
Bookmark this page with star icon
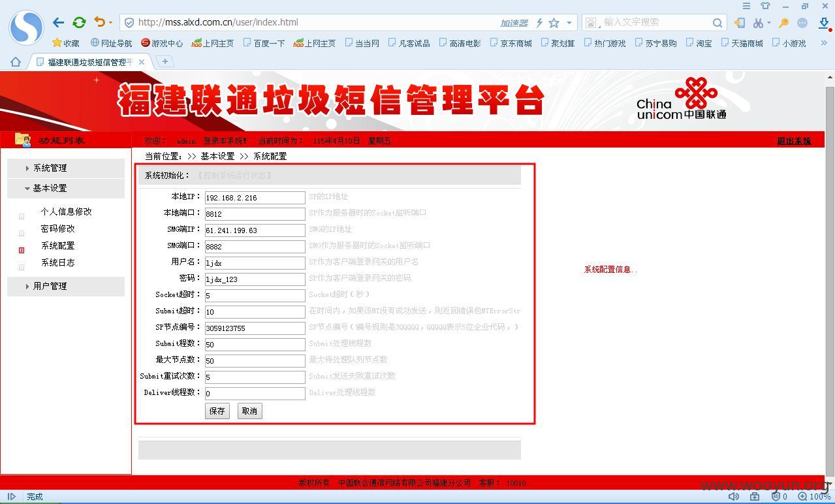pyautogui.click(x=554, y=23)
